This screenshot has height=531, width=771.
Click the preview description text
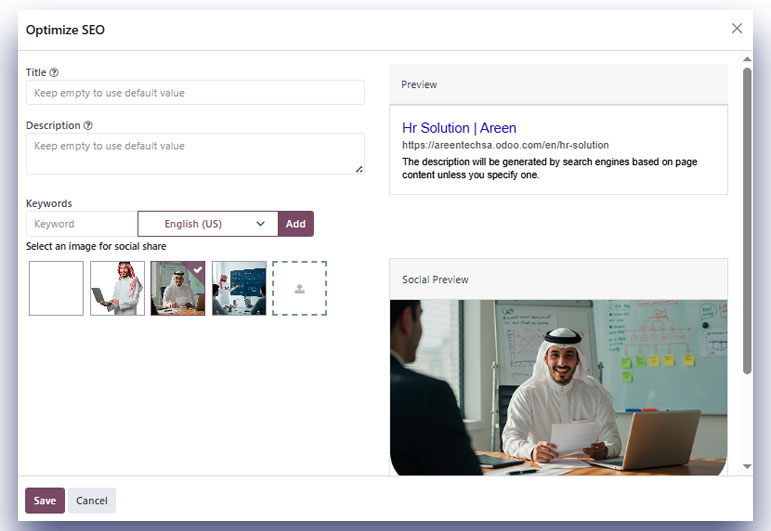click(x=550, y=168)
